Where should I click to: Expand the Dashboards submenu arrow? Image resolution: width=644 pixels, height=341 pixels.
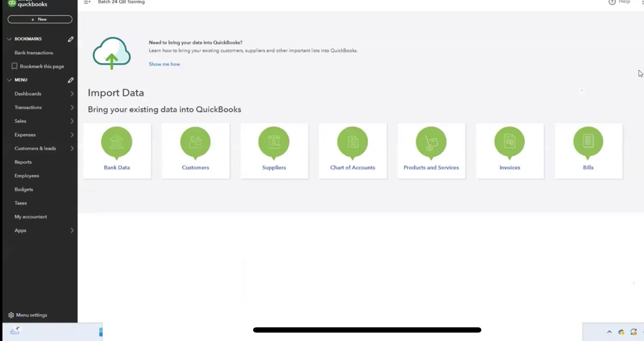pos(72,94)
